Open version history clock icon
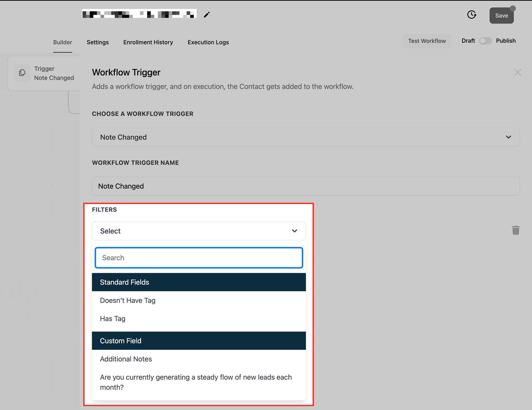 click(471, 15)
